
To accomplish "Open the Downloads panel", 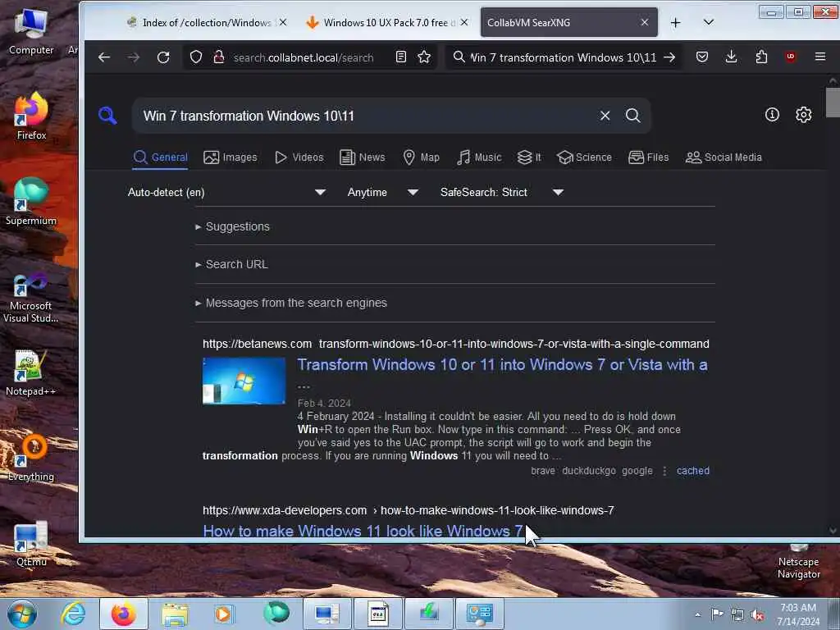I will [x=731, y=57].
